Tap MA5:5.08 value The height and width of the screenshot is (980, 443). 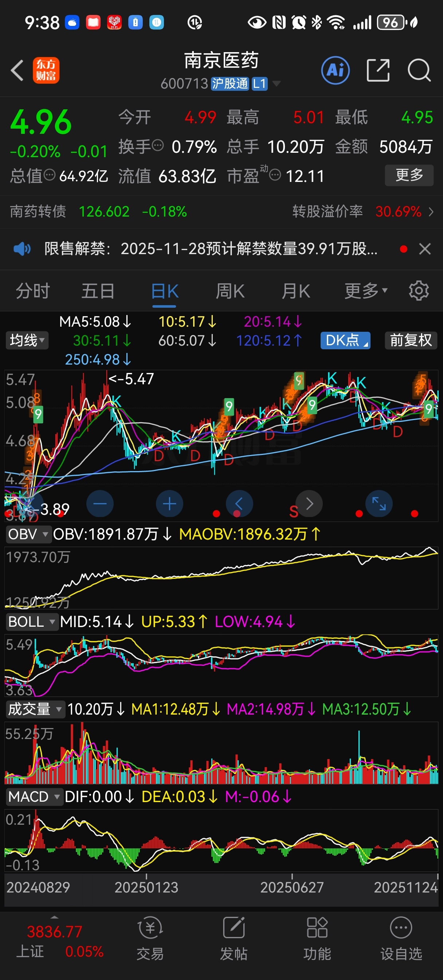coord(95,322)
